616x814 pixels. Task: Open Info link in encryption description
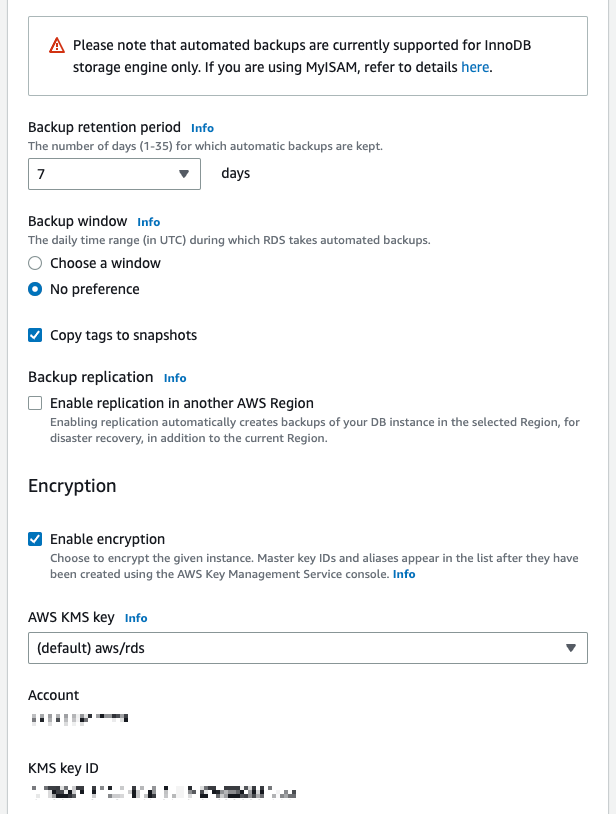404,574
